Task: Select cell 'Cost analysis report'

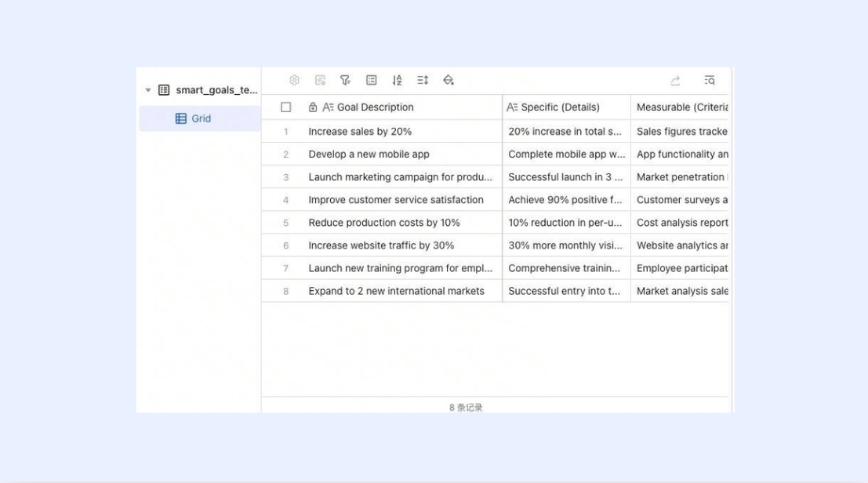Action: pos(680,223)
